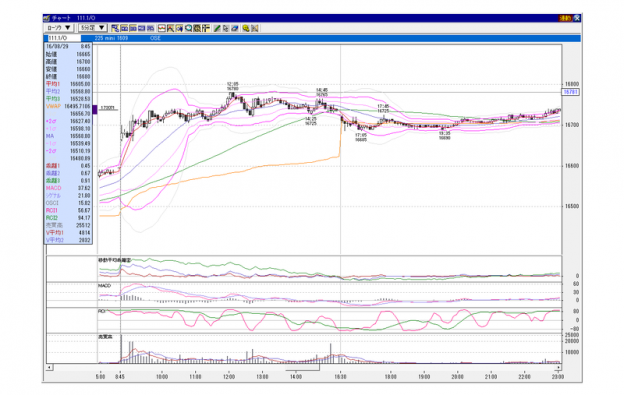Image resolution: width=624 pixels, height=395 pixels.
Task: Open the line chart indicator icon
Action: (x=162, y=28)
